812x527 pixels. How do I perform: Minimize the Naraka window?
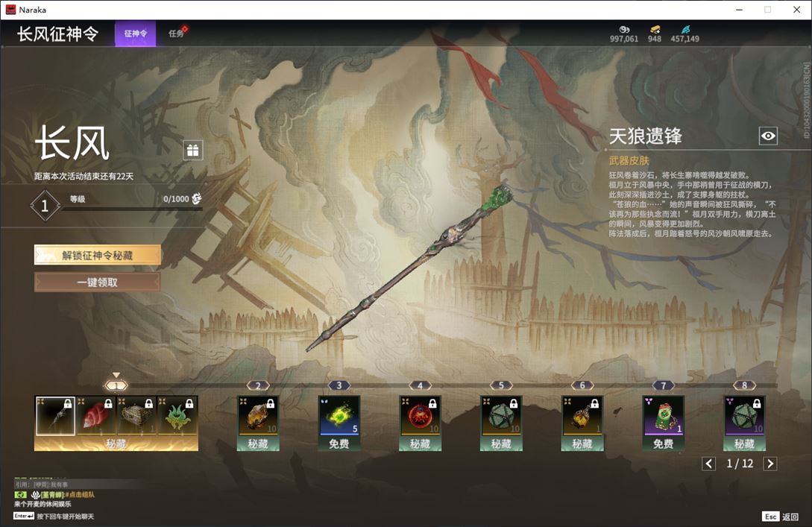click(x=739, y=10)
